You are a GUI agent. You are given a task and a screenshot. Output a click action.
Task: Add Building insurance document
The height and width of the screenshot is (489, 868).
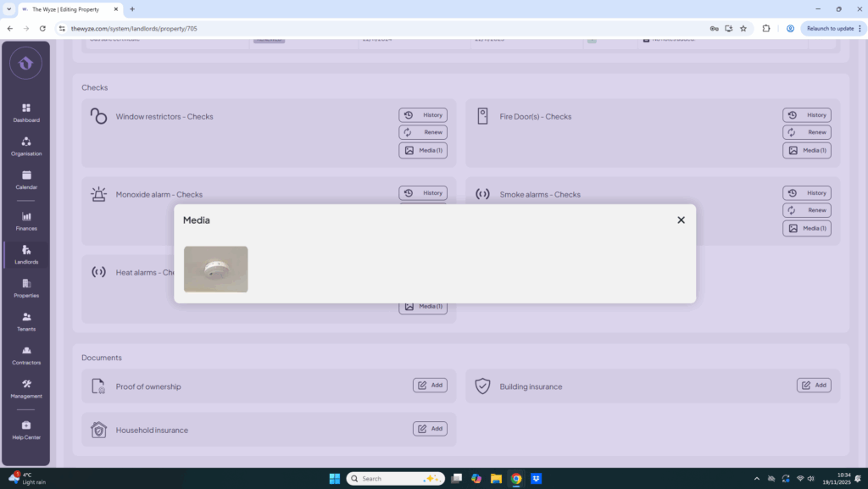tap(814, 385)
